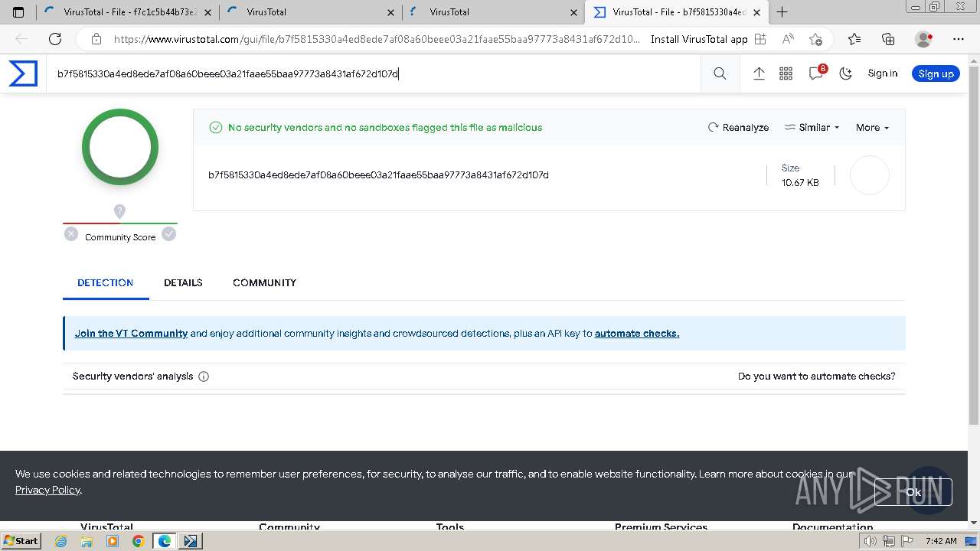
Task: Click Join the VT Community link
Action: (x=131, y=333)
